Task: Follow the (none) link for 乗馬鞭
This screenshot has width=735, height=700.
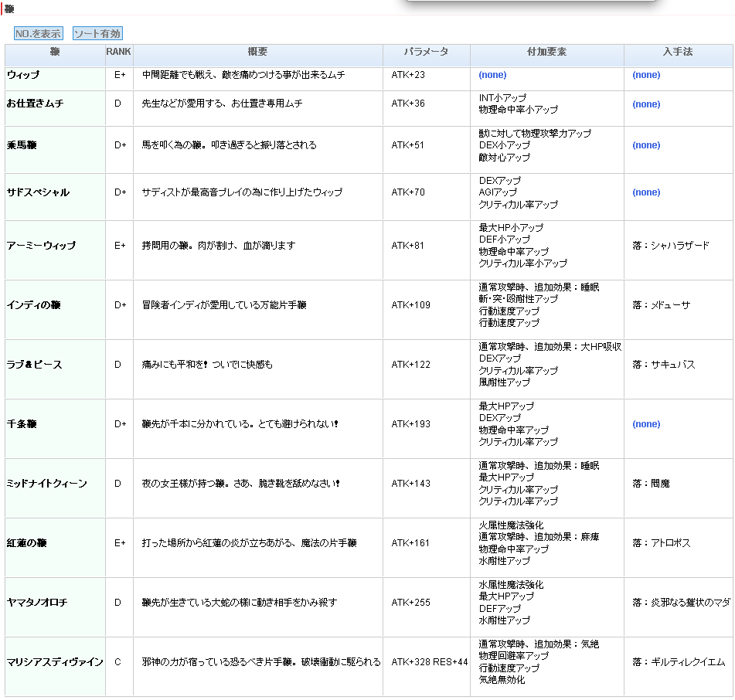Action: point(646,145)
